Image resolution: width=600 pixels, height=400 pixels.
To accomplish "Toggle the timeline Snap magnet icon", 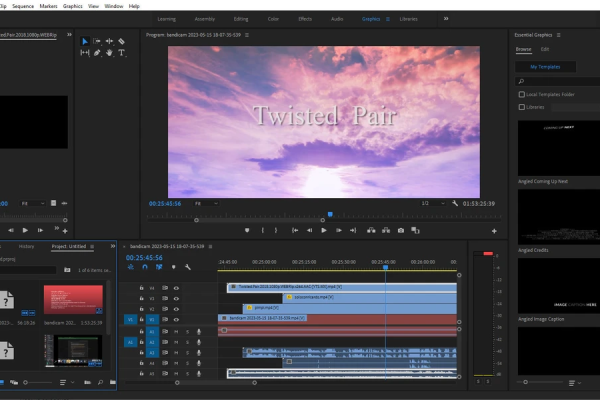I will (145, 267).
